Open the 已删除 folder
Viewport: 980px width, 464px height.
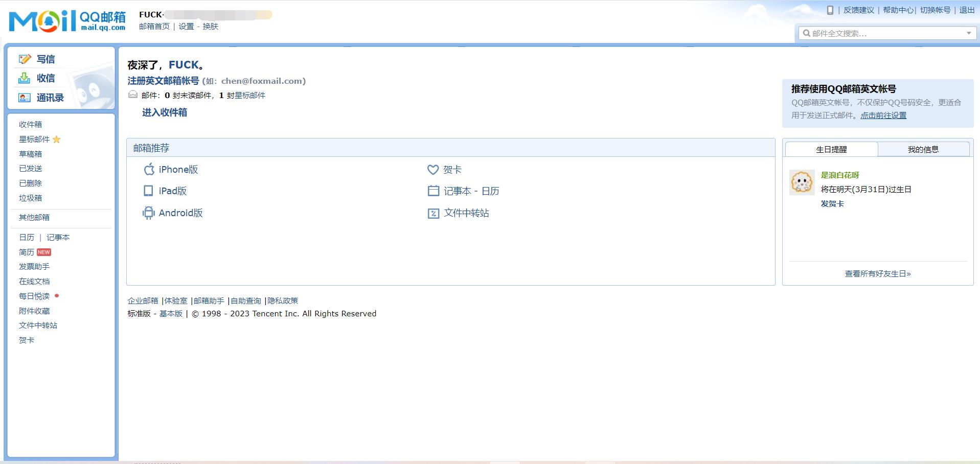pos(31,183)
